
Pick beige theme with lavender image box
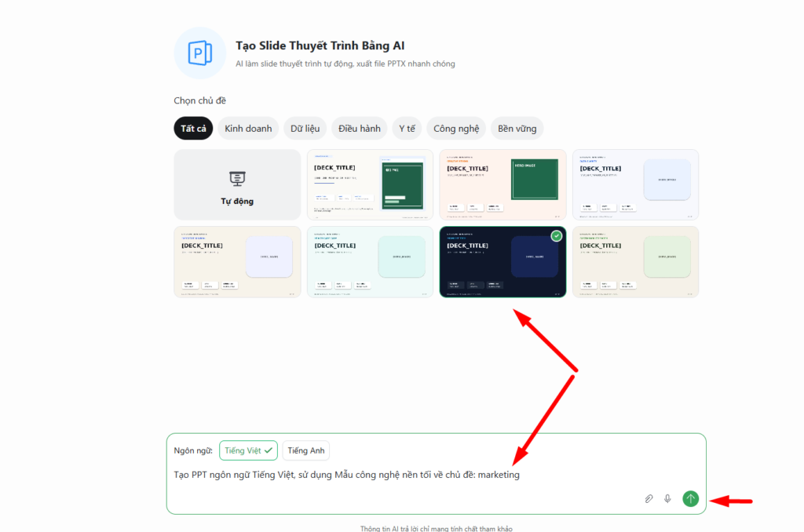pyautogui.click(x=237, y=262)
